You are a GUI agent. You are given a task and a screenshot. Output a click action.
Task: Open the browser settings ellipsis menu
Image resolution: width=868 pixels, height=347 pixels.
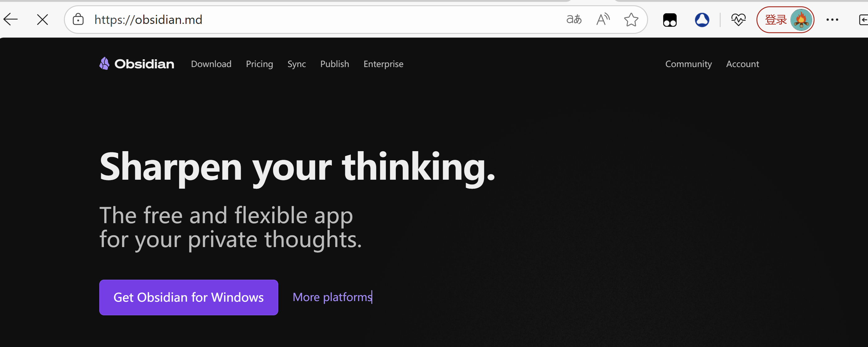[832, 20]
